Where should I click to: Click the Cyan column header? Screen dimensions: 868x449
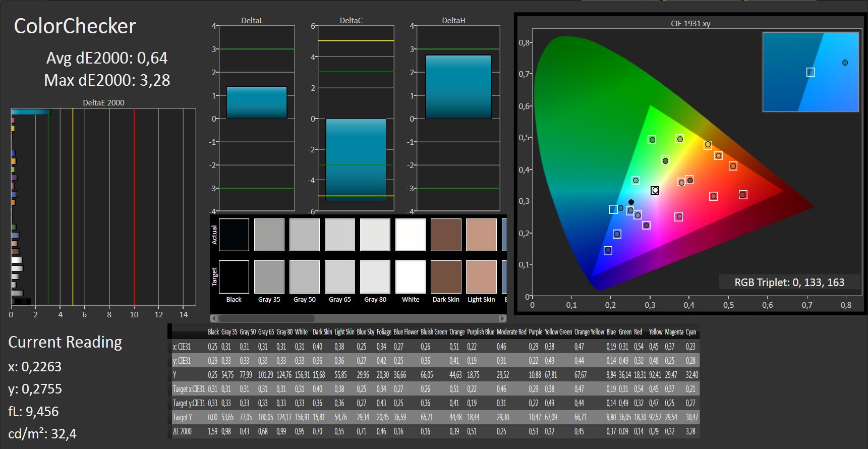coord(691,332)
